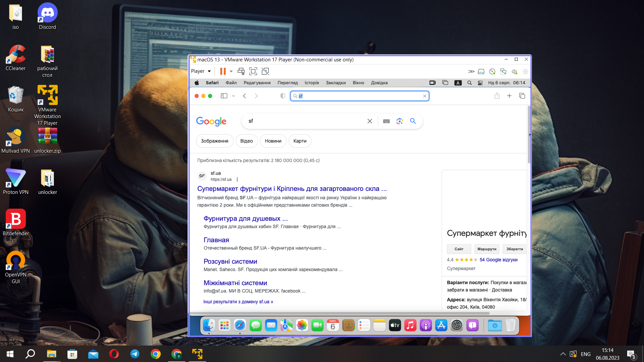Image resolution: width=644 pixels, height=362 pixels.
Task: Open Telegram from Windows taskbar
Action: tap(135, 354)
